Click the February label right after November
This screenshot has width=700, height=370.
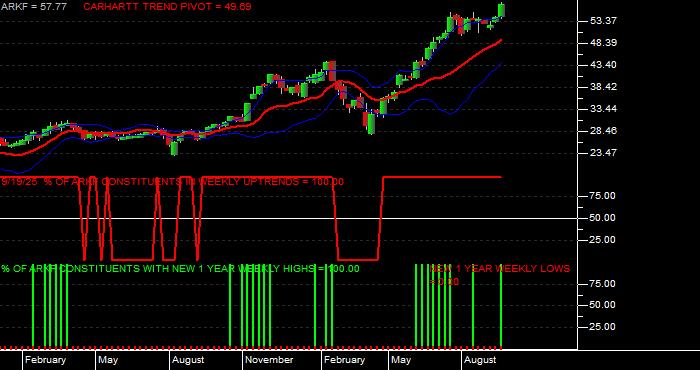(344, 360)
